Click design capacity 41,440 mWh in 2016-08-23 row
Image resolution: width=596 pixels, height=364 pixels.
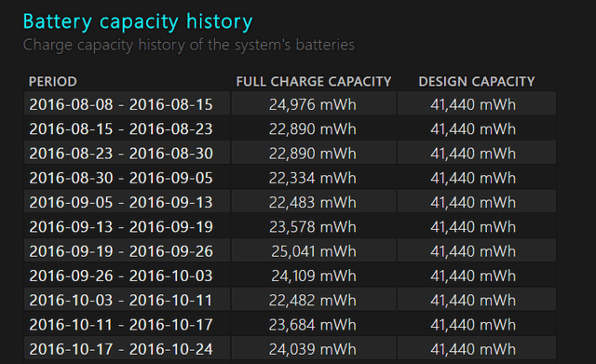pos(473,154)
